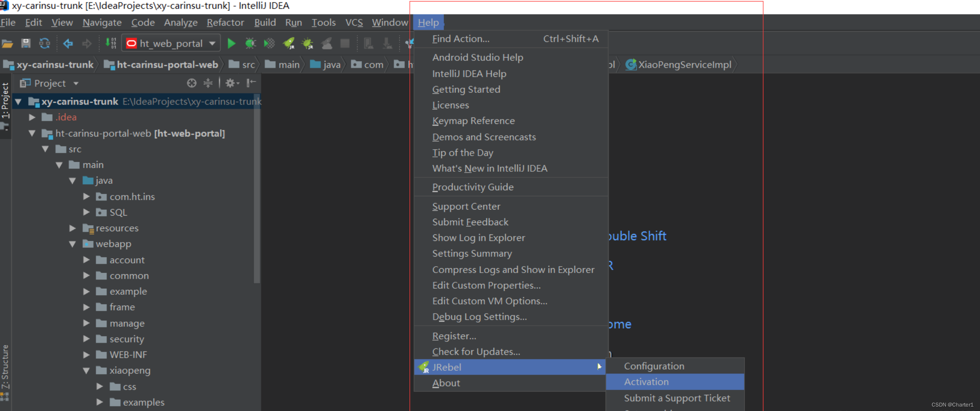
Task: Click the blue Back navigation arrow
Action: [68, 43]
